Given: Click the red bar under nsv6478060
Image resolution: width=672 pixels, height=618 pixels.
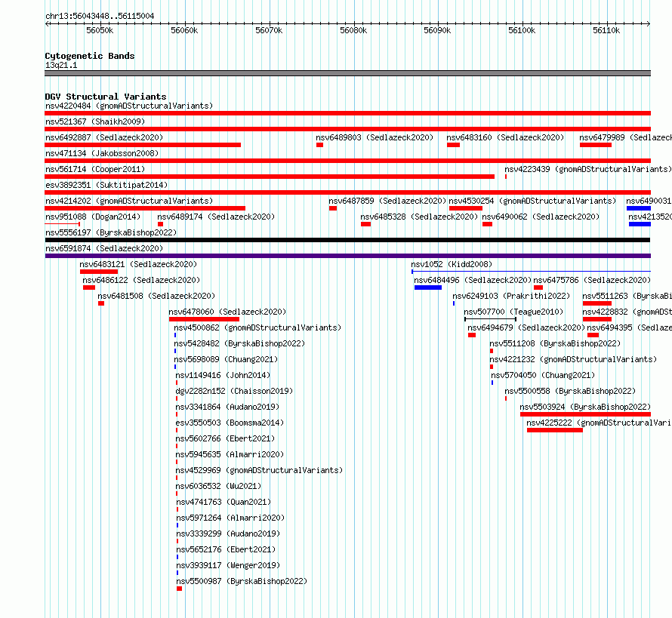Looking at the screenshot, I should 204,319.
